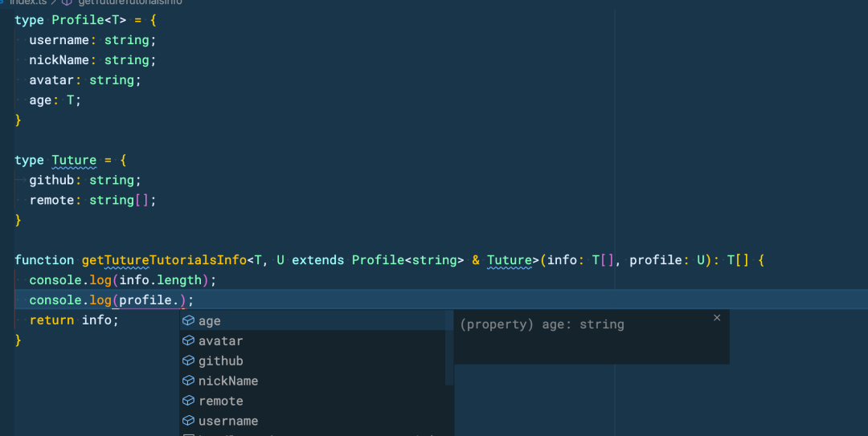Click 'profile.' in the second console.log

click(x=149, y=299)
